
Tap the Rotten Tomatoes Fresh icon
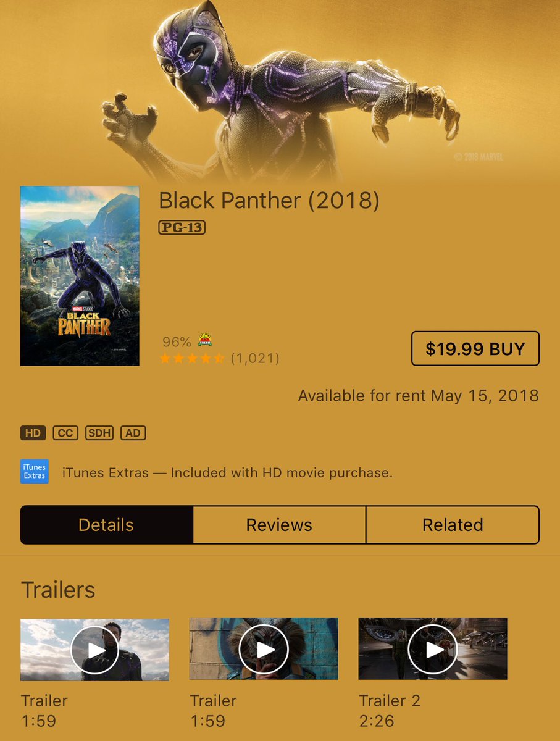(x=205, y=340)
